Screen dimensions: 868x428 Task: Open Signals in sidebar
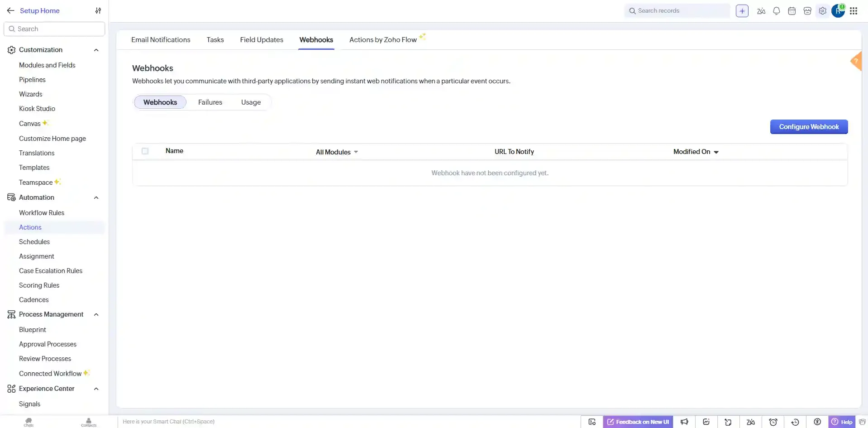click(x=29, y=404)
